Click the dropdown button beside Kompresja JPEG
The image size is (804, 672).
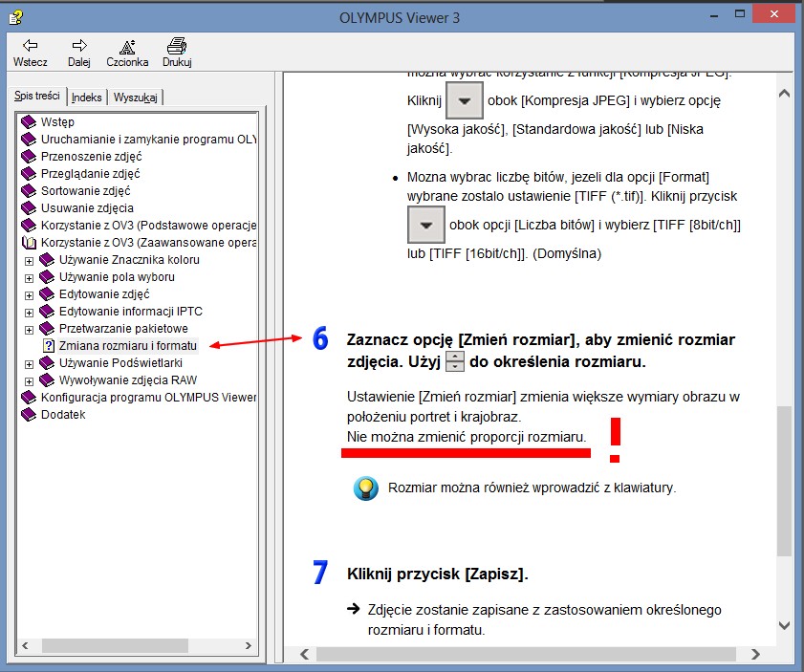[x=466, y=100]
